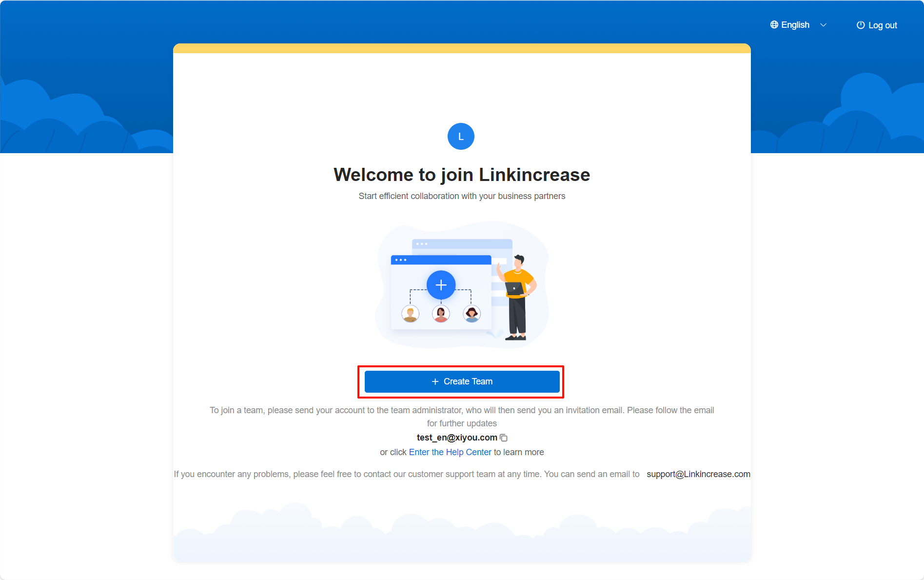Open the English language selector
The image size is (924, 580).
pyautogui.click(x=795, y=25)
